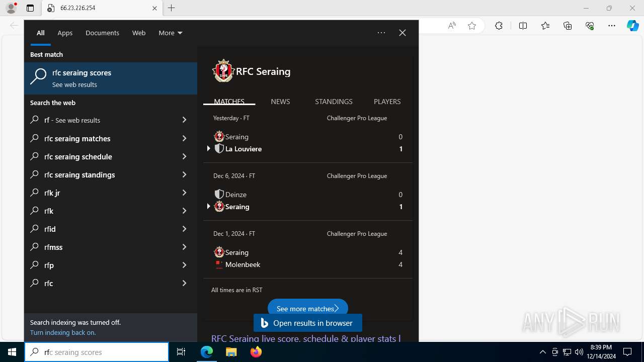Click Open results in browser button
Viewport: 644px width, 362px height.
tap(308, 323)
